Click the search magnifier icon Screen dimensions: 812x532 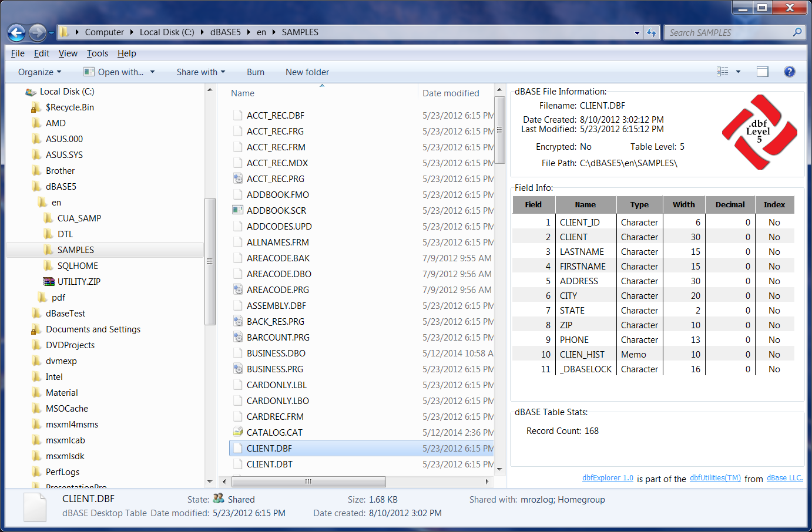(797, 32)
